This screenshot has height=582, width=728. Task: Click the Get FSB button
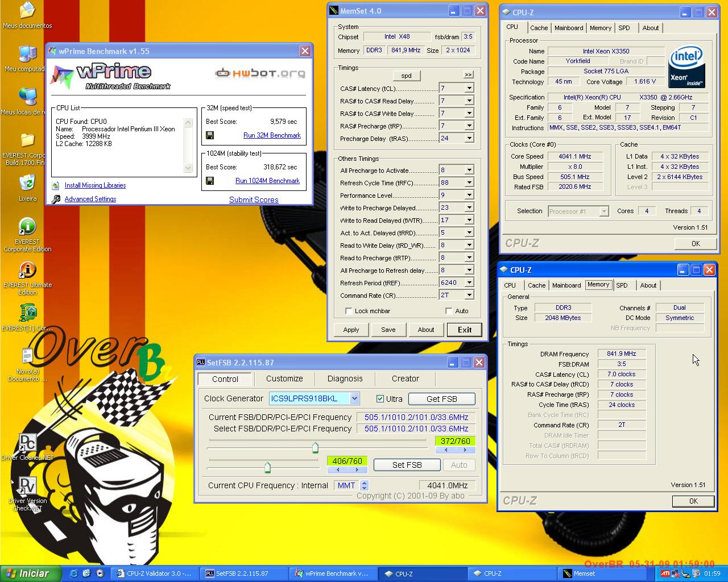click(x=442, y=399)
